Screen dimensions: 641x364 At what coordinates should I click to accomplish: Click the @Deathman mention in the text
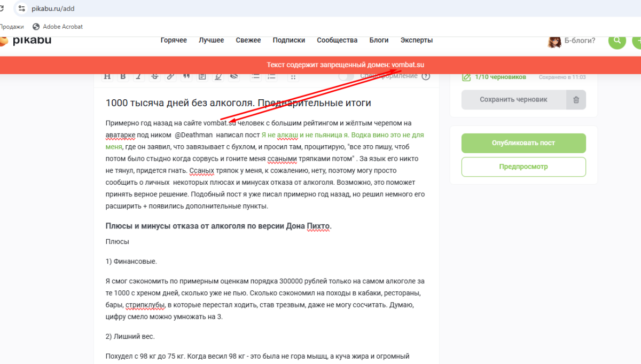coord(193,135)
